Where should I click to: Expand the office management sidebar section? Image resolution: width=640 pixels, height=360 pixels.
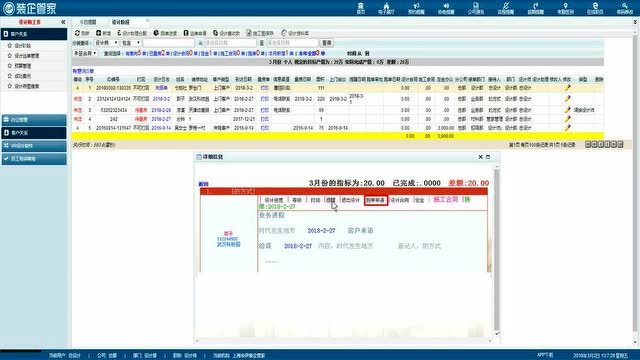[34, 120]
